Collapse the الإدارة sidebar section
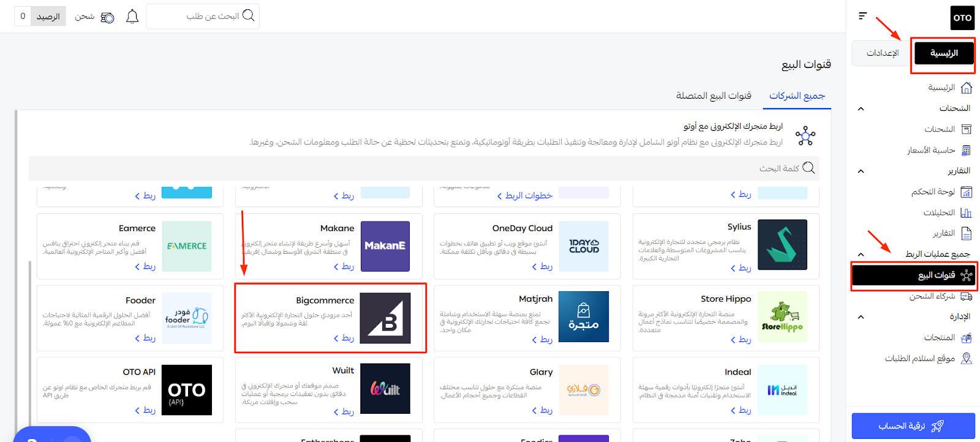The image size is (980, 442). click(x=861, y=317)
